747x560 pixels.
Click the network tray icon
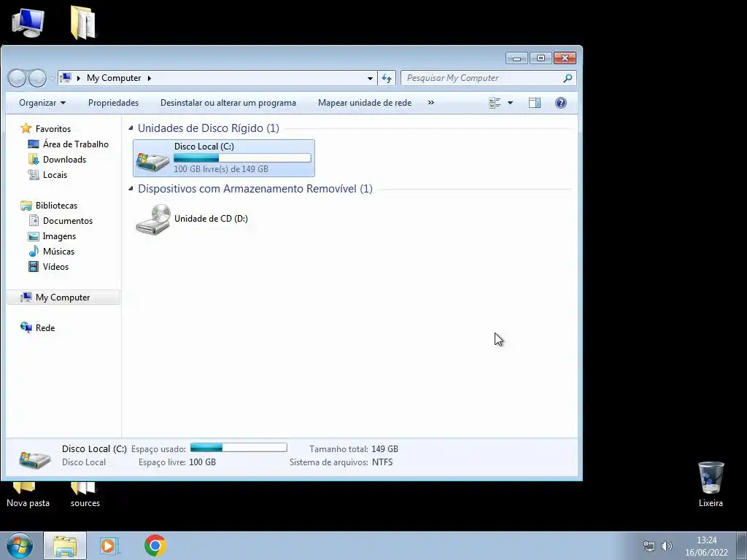649,545
